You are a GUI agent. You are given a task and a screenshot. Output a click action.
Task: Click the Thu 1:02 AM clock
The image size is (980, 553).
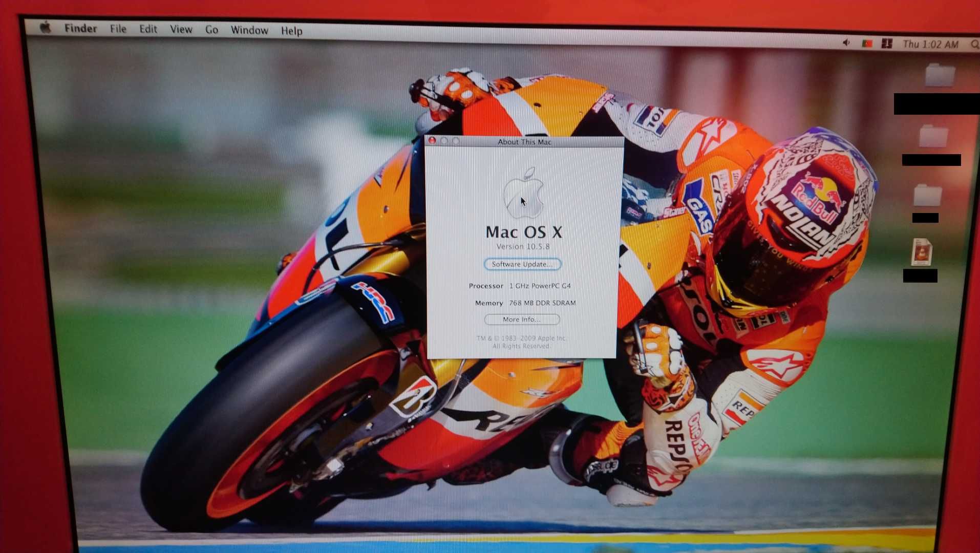click(x=930, y=45)
